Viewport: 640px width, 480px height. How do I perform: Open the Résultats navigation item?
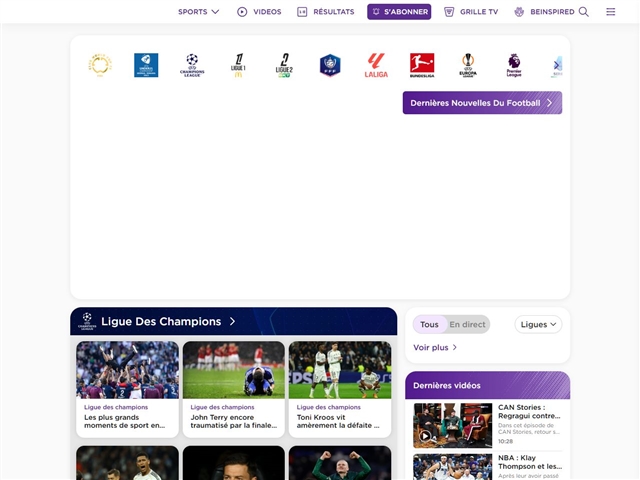click(326, 12)
